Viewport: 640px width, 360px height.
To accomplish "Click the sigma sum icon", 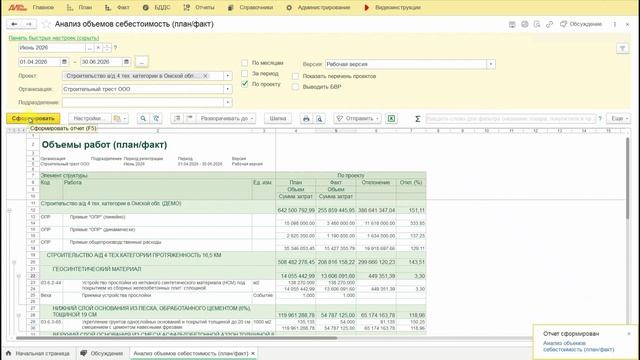I will (x=417, y=118).
